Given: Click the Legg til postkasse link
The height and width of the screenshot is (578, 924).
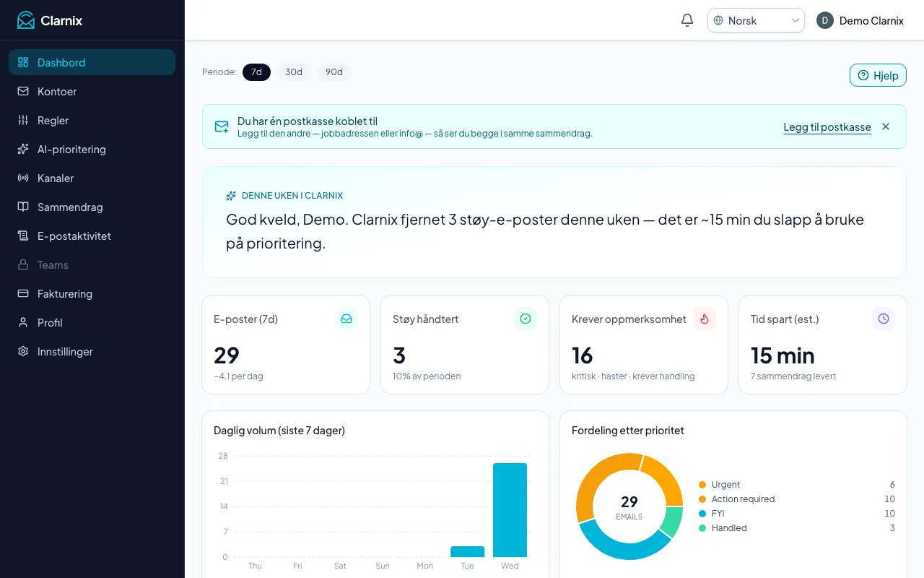Looking at the screenshot, I should 827,127.
